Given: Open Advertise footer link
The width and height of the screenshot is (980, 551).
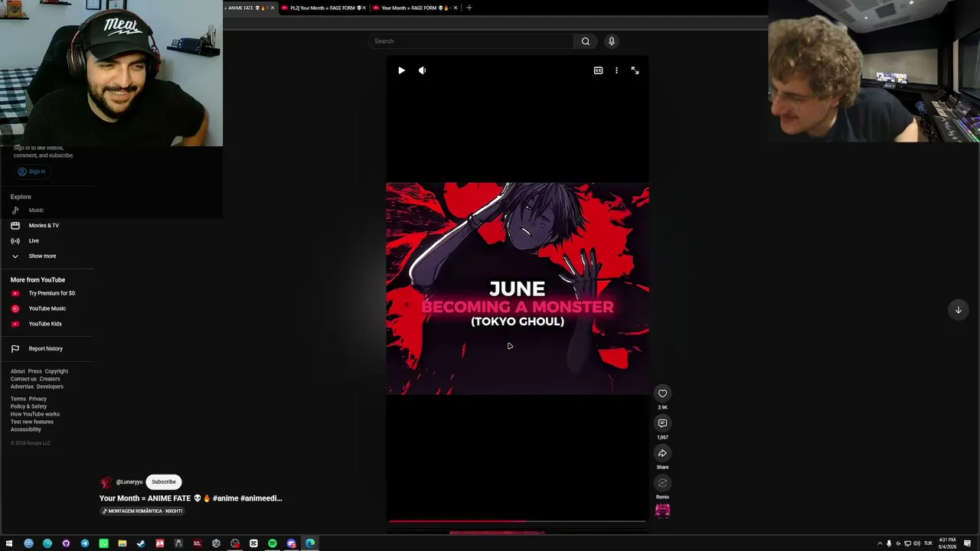Looking at the screenshot, I should (x=22, y=386).
